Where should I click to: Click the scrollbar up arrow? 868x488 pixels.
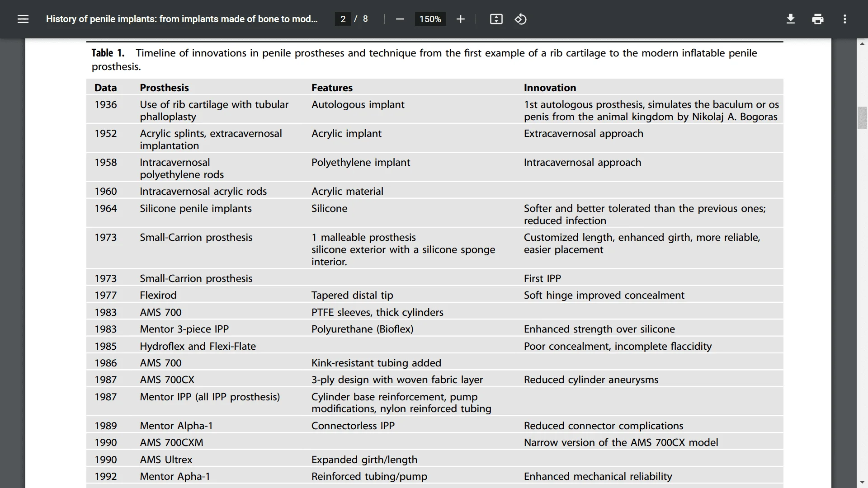pos(862,44)
